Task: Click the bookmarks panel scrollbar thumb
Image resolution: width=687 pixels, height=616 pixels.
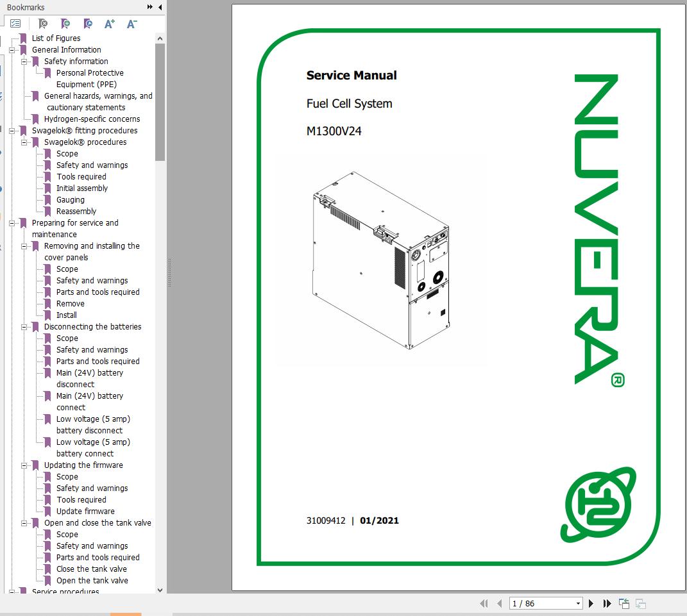Action: point(160,102)
